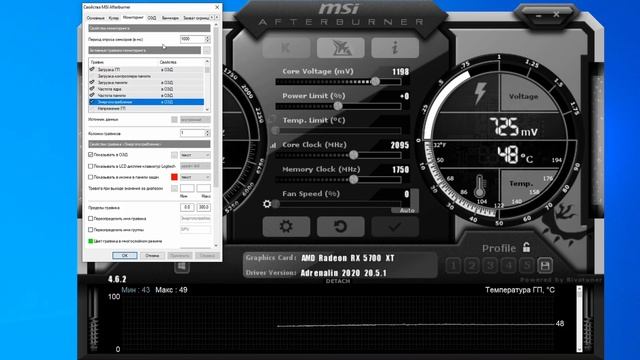Switch to the Основные tab
Screen dimensions: 640x360
96,18
